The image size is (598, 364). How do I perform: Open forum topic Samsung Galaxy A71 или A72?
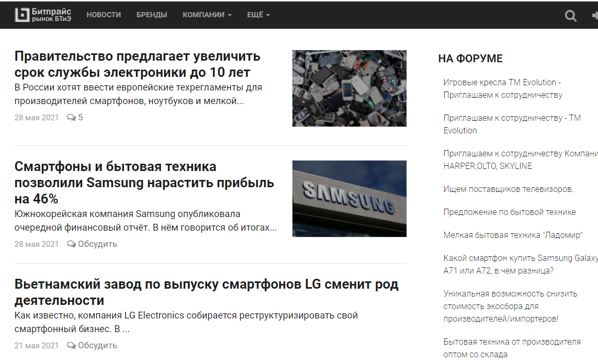tap(521, 264)
